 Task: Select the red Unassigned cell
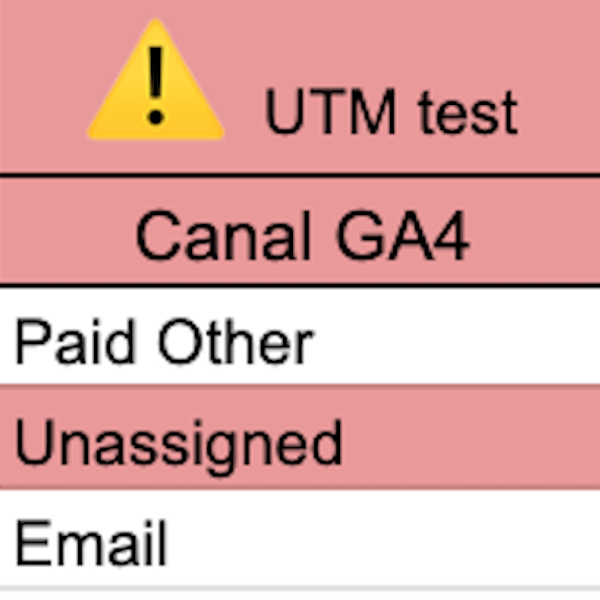pyautogui.click(x=178, y=443)
